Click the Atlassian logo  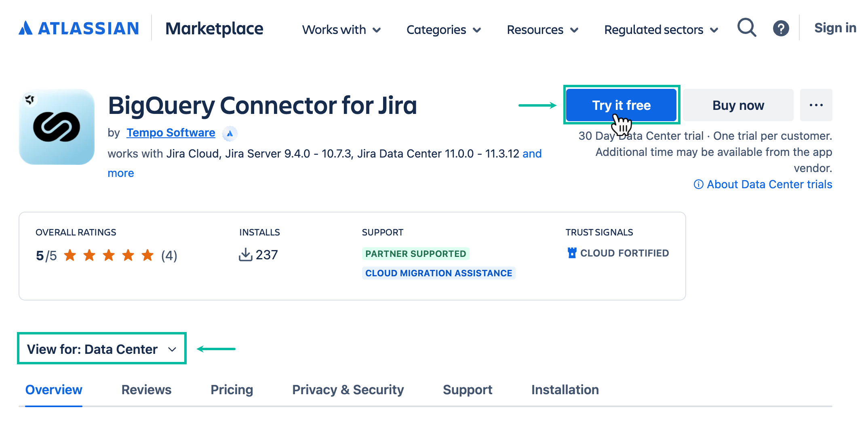79,28
